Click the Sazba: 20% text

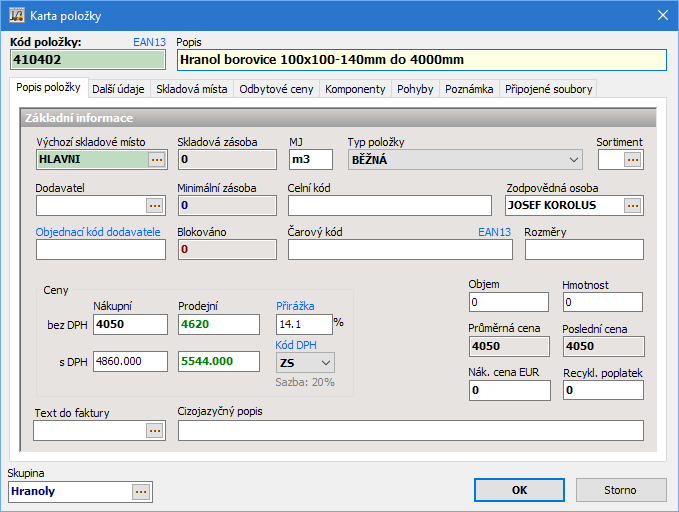coord(305,382)
